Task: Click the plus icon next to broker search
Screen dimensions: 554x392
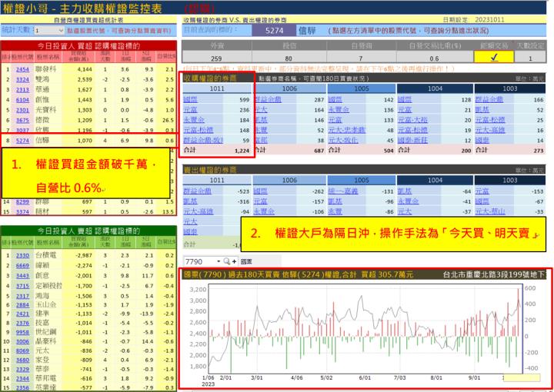Action: pyautogui.click(x=234, y=261)
